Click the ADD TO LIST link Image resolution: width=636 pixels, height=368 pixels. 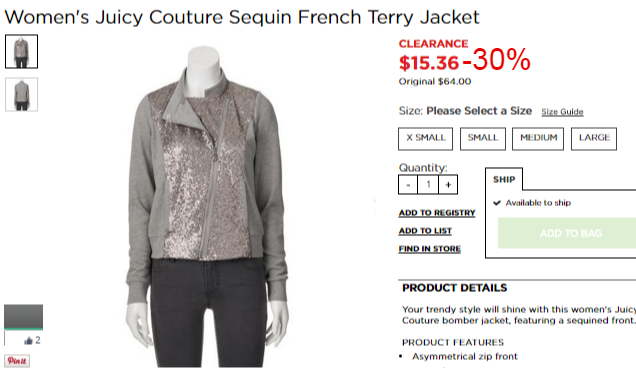(x=425, y=231)
